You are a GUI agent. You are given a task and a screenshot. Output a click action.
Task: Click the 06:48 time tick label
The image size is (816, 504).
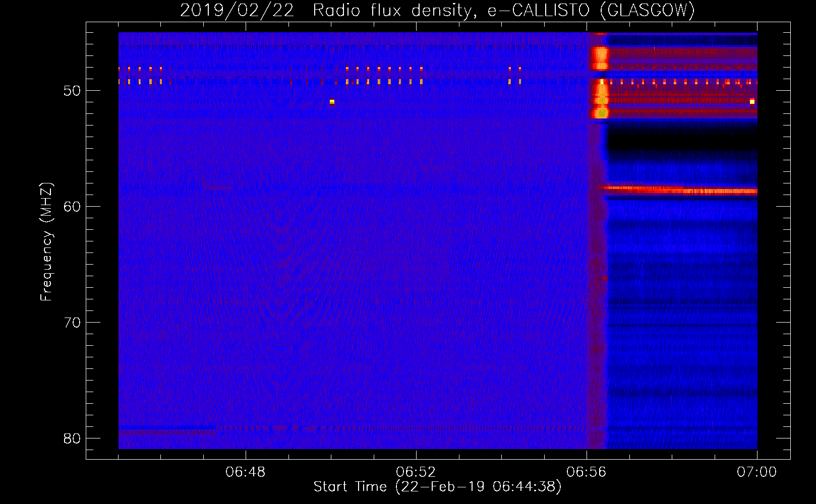tap(246, 472)
